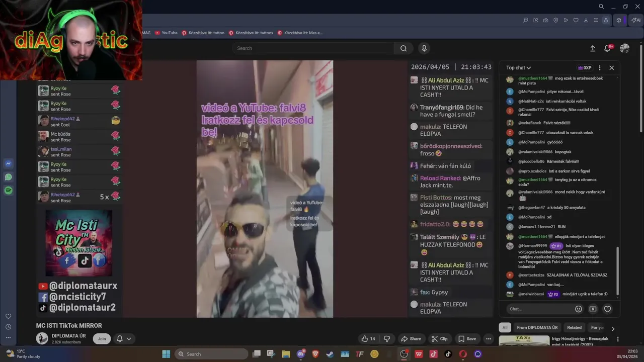644x362 pixels.
Task: Open sidebar history clock icon
Action: coord(8,327)
